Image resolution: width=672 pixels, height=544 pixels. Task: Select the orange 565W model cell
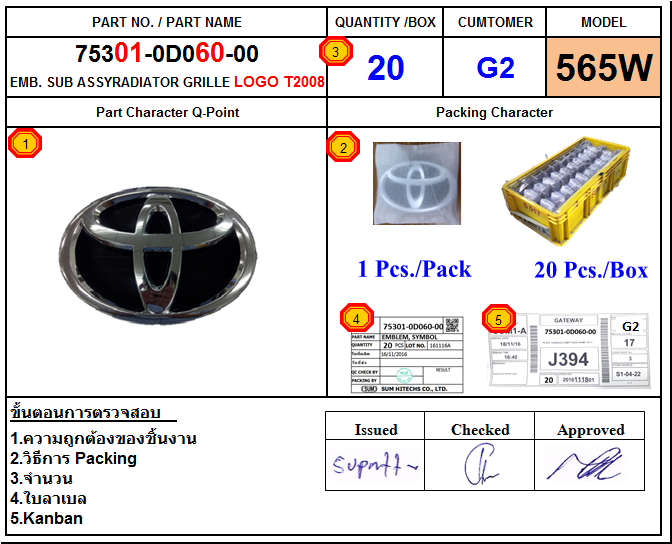pos(603,67)
